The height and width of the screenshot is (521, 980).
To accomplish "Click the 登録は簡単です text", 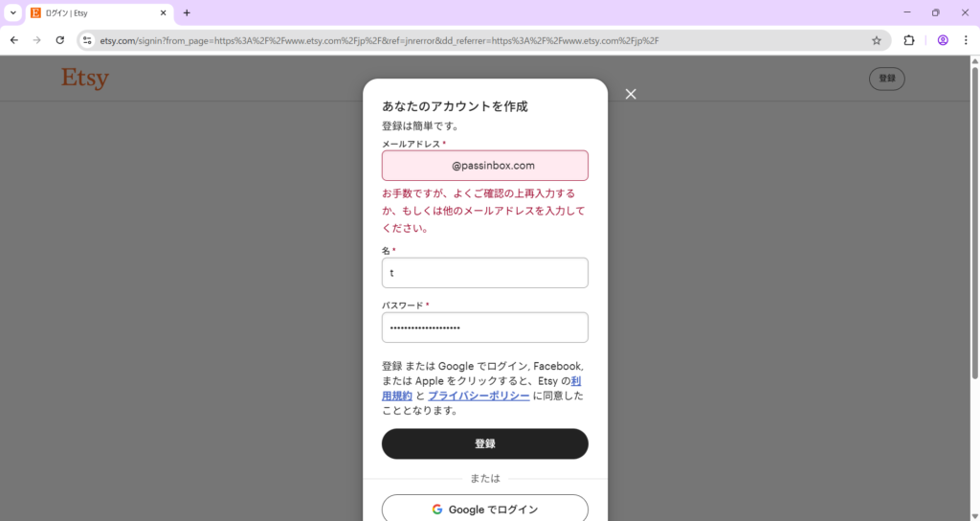I will 421,125.
